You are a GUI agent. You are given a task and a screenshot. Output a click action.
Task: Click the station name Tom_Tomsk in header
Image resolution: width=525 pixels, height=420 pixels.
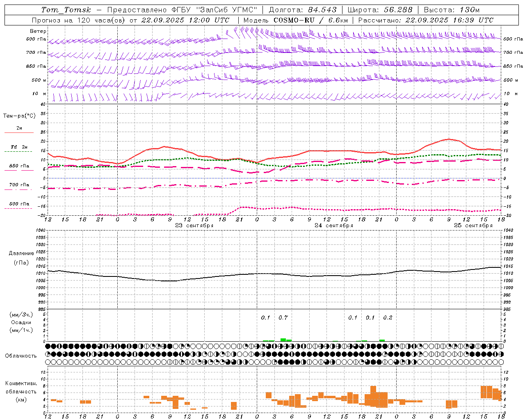[66, 10]
